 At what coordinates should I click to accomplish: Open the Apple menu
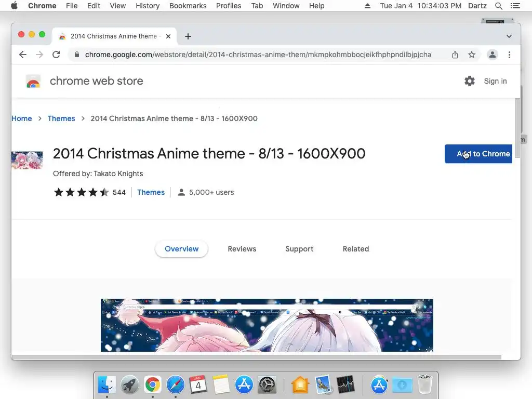[x=14, y=6]
